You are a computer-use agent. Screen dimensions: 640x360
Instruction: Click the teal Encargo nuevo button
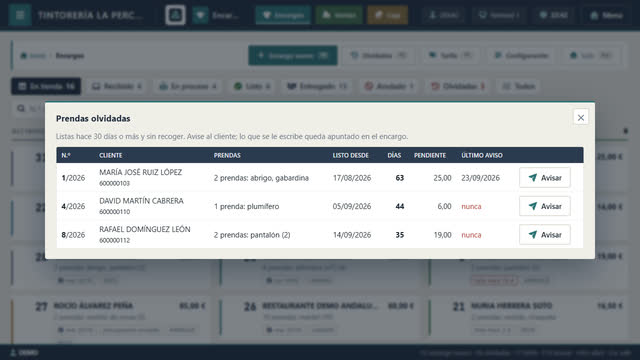pos(293,56)
